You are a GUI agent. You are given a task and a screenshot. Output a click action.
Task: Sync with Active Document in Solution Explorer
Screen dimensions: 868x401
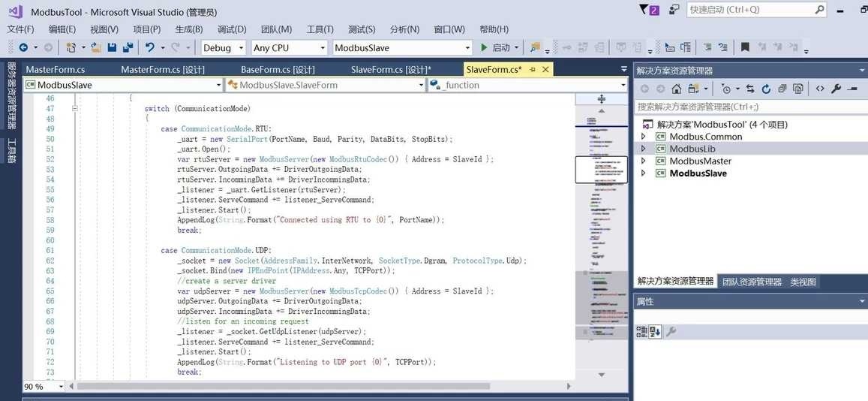click(750, 89)
